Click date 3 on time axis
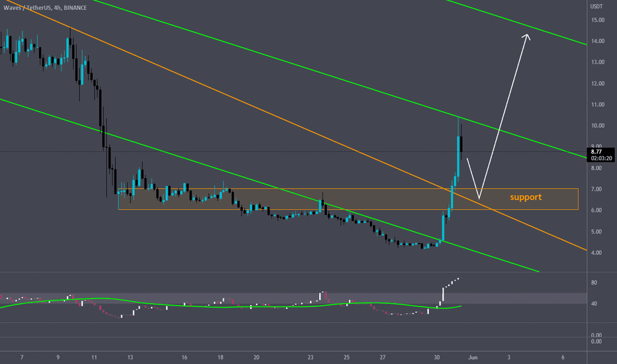Image resolution: width=617 pixels, height=364 pixels. 509,357
